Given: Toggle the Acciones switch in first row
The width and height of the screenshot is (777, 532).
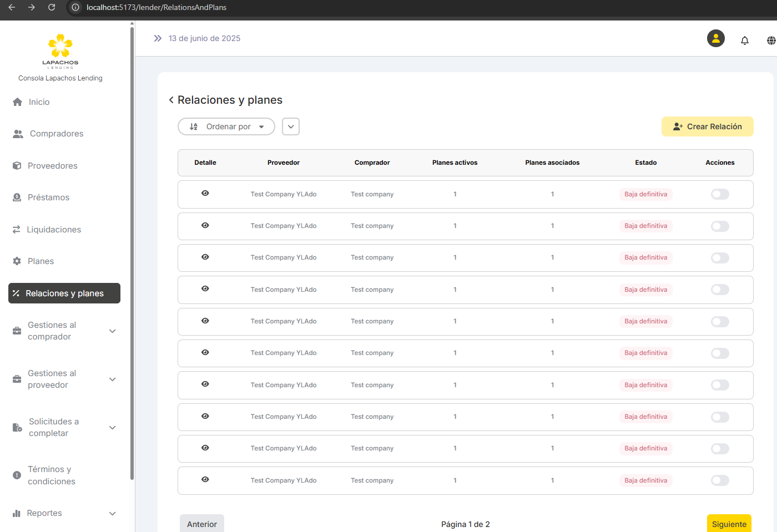Looking at the screenshot, I should [x=719, y=194].
